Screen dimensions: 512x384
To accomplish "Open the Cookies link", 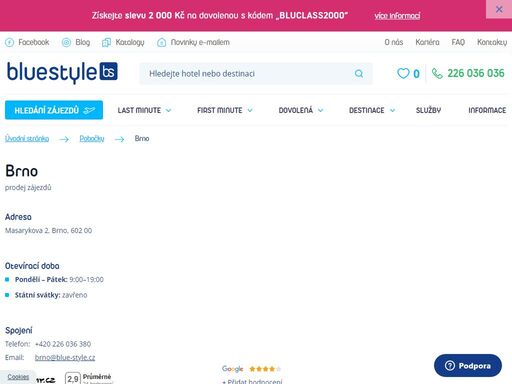I will pyautogui.click(x=18, y=377).
